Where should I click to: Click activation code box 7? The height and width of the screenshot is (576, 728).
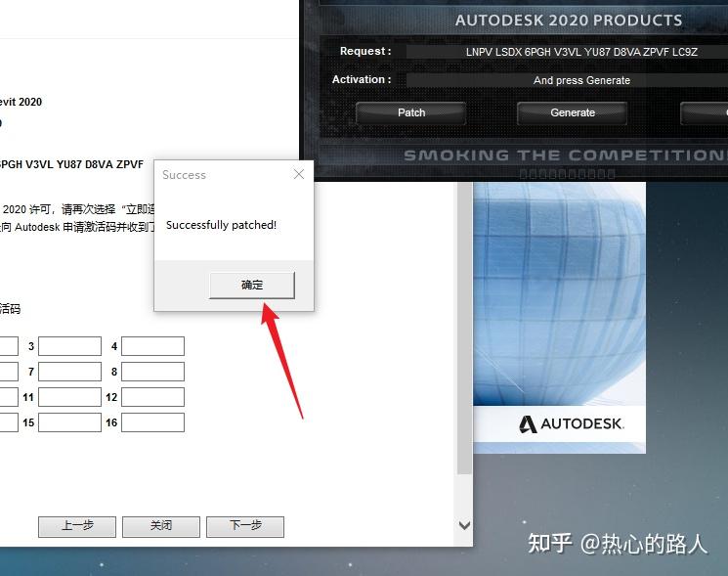(x=69, y=372)
